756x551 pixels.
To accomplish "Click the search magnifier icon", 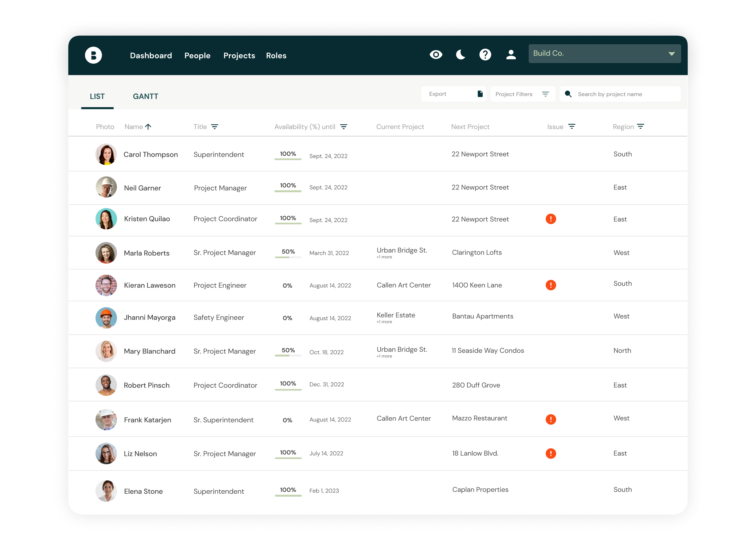I will [568, 94].
